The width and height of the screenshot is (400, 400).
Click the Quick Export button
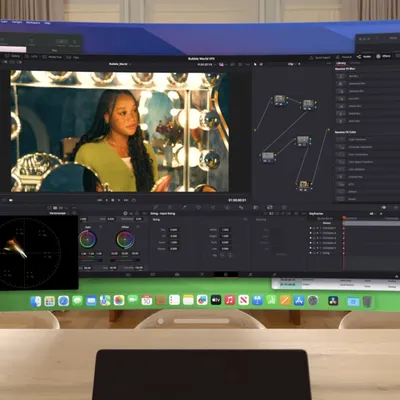[320, 57]
